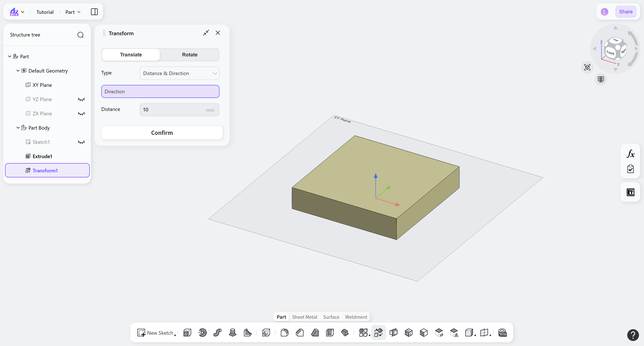Click the zoom-to-fit view icon

click(x=587, y=67)
